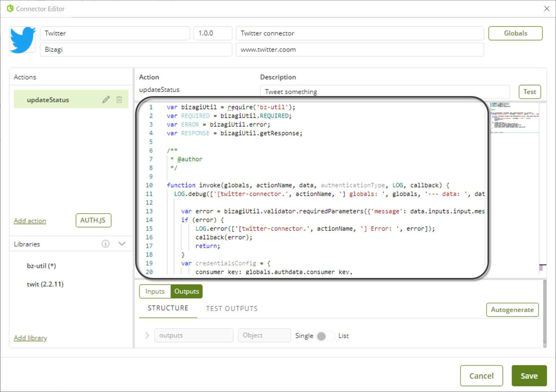Viewport: 556px width, 392px height.
Task: Cancel the connector editing
Action: point(481,376)
